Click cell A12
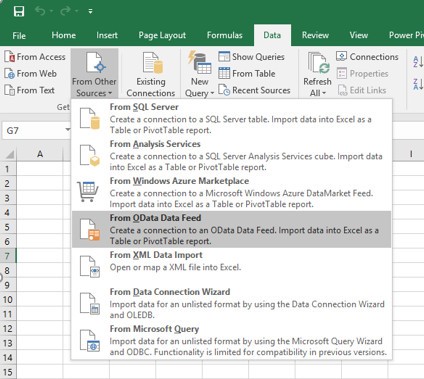The image size is (424, 379). (x=40, y=329)
